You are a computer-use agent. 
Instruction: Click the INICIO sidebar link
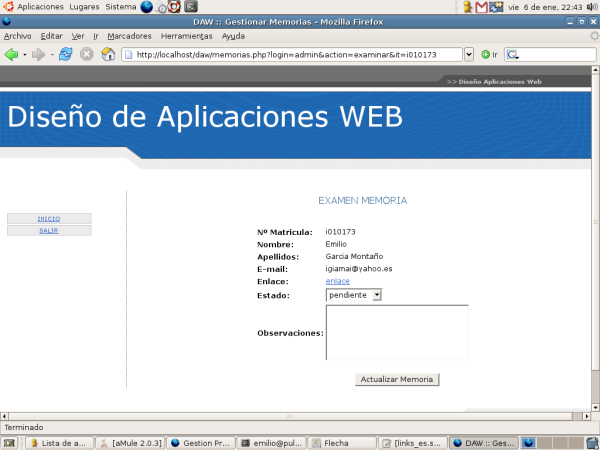[48, 218]
